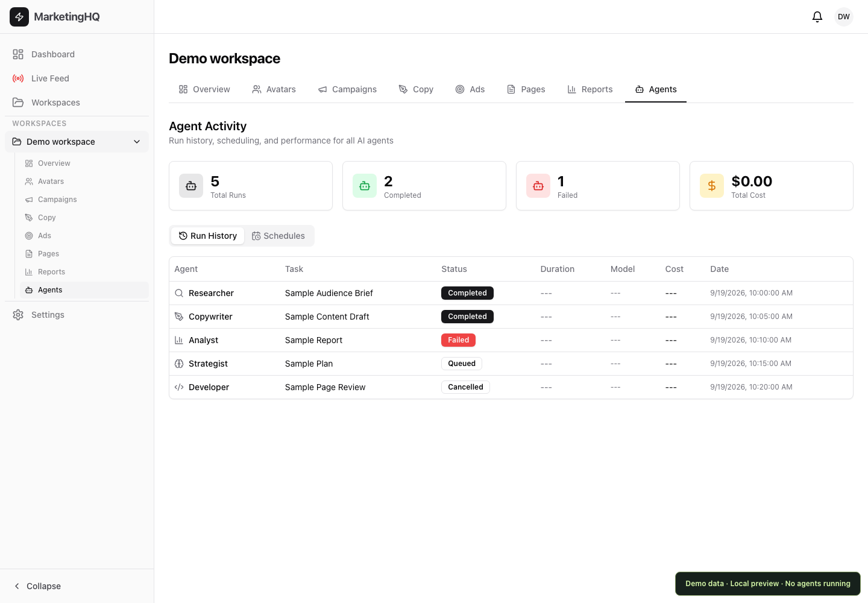Click the '9/19/2026, 10:15:00 AM' date cell
The height and width of the screenshot is (603, 868).
pos(750,364)
